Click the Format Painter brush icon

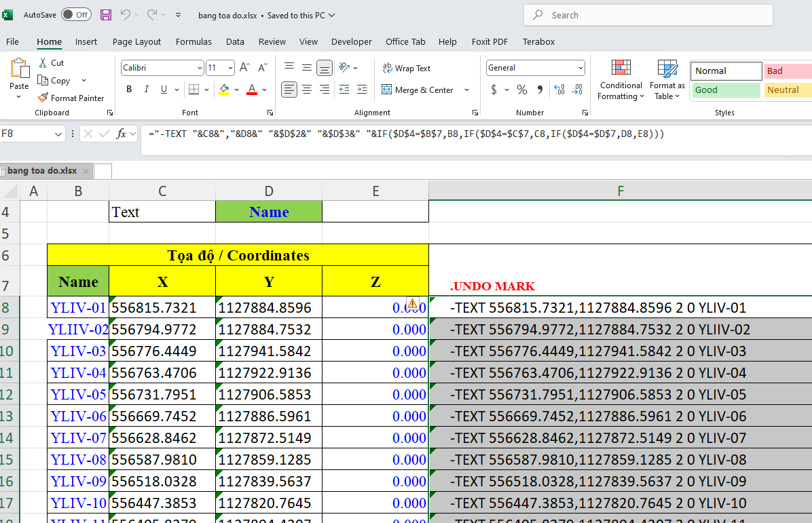click(43, 98)
